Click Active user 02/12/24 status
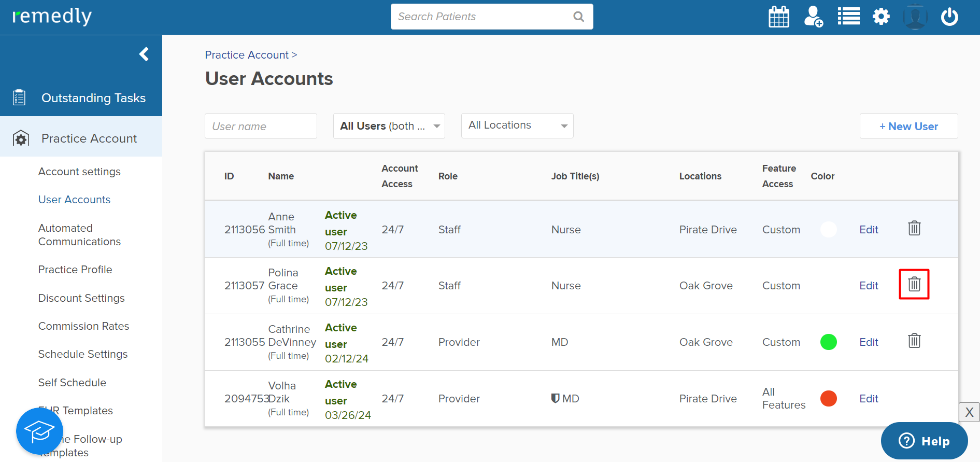Viewport: 980px width, 462px height. pos(346,343)
